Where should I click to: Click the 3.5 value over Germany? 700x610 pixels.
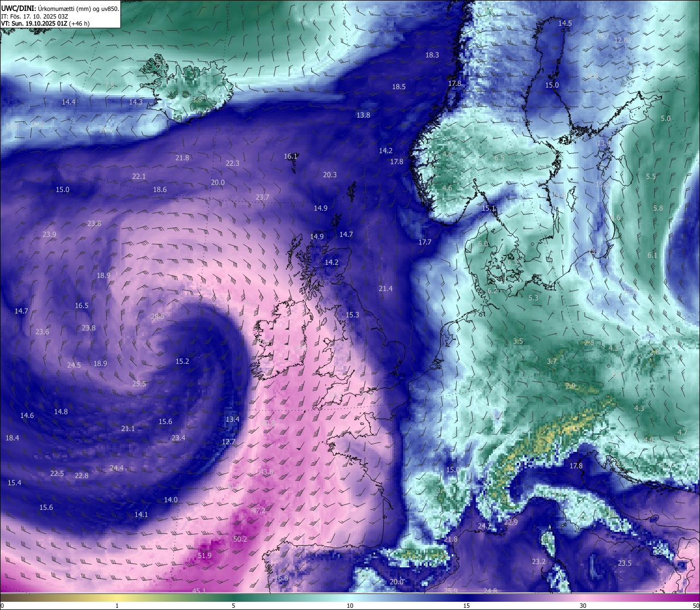(x=518, y=341)
